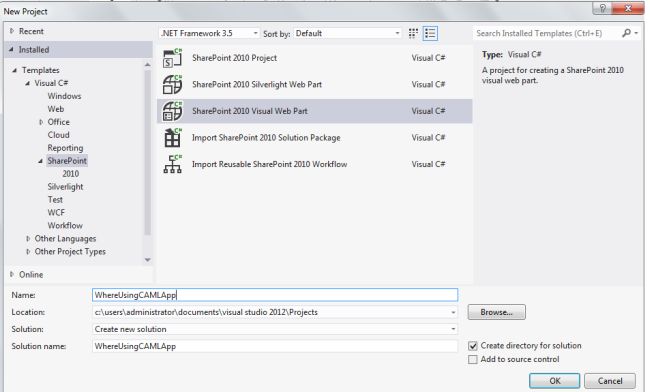Switch to small icons view
Screen dimensions: 650x392
(x=413, y=34)
